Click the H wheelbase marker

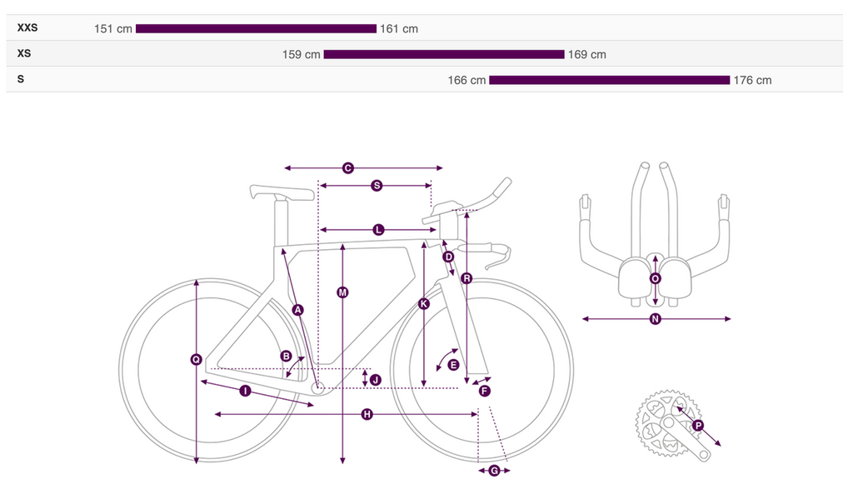(367, 414)
